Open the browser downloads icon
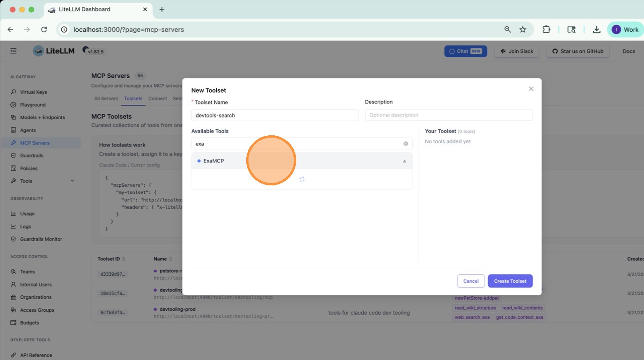Screen dimensions: 644x360 point(596,29)
